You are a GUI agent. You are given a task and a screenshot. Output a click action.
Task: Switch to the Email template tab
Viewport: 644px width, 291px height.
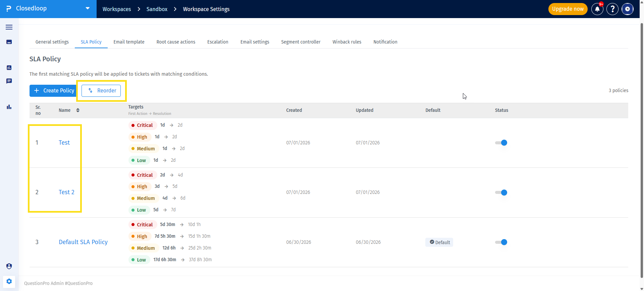point(129,42)
